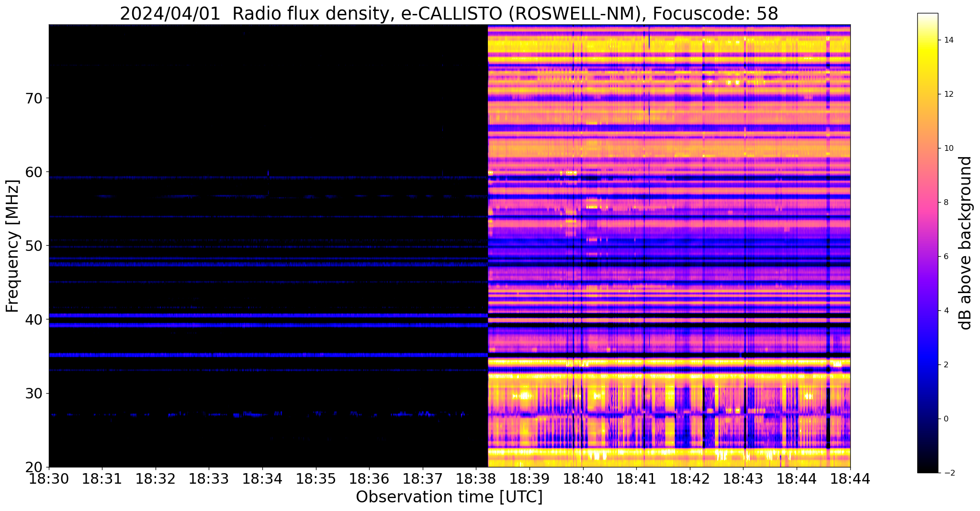The width and height of the screenshot is (980, 511).
Task: Click the colorbar tick value 8
Action: point(946,203)
